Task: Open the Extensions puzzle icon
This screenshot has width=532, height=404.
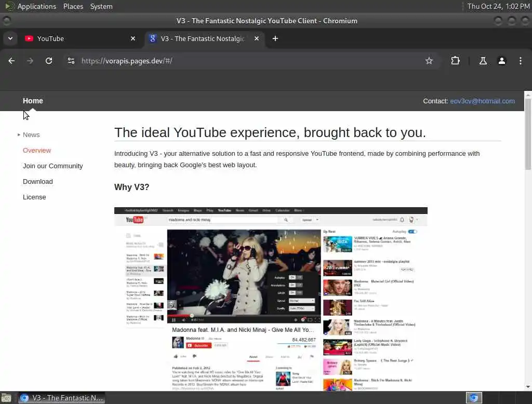Action: pos(455,61)
